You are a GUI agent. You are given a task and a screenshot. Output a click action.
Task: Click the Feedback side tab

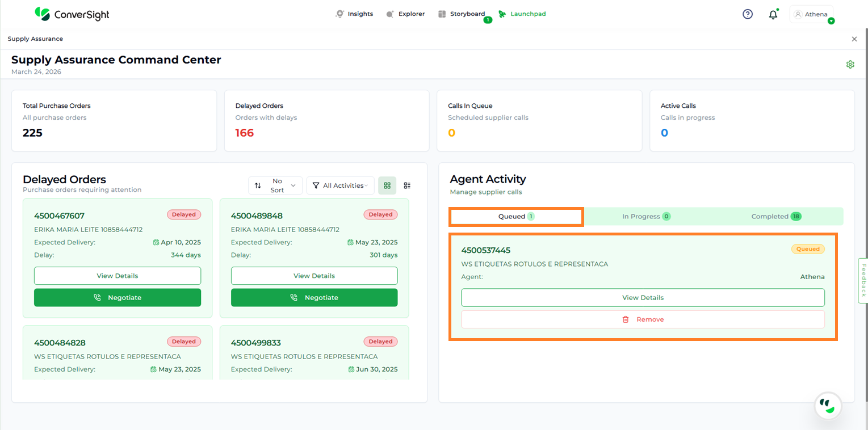tap(863, 280)
